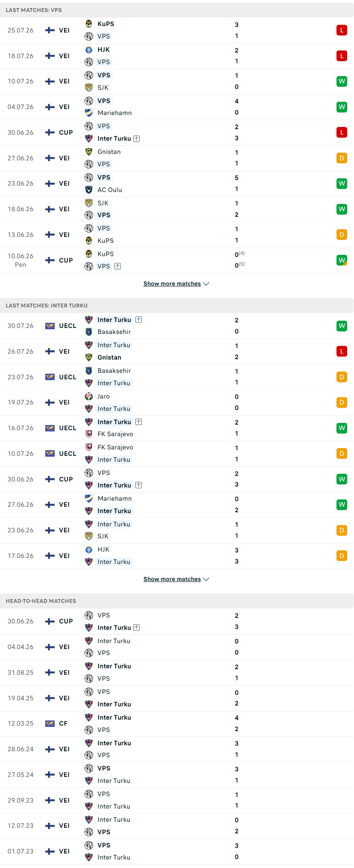Click the advancing arrow icon beside VPS on 10.06.26
Image resolution: width=354 pixels, height=868 pixels.
(118, 266)
